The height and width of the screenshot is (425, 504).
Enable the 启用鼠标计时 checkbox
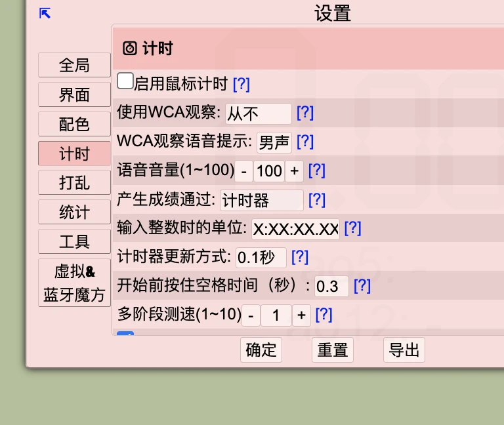125,81
